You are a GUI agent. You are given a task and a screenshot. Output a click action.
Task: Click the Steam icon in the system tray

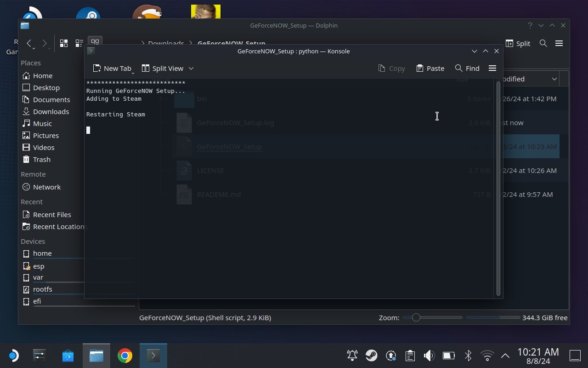pyautogui.click(x=372, y=355)
